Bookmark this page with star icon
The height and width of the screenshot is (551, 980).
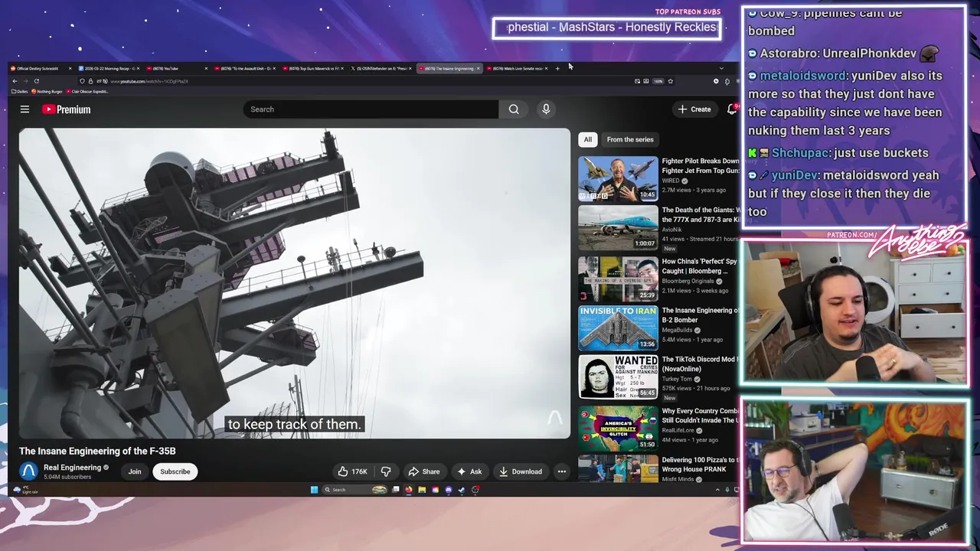(x=670, y=81)
